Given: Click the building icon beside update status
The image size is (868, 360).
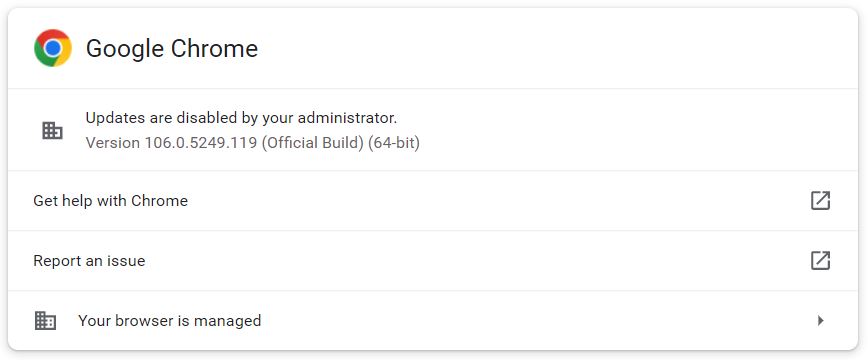Looking at the screenshot, I should pos(53,131).
